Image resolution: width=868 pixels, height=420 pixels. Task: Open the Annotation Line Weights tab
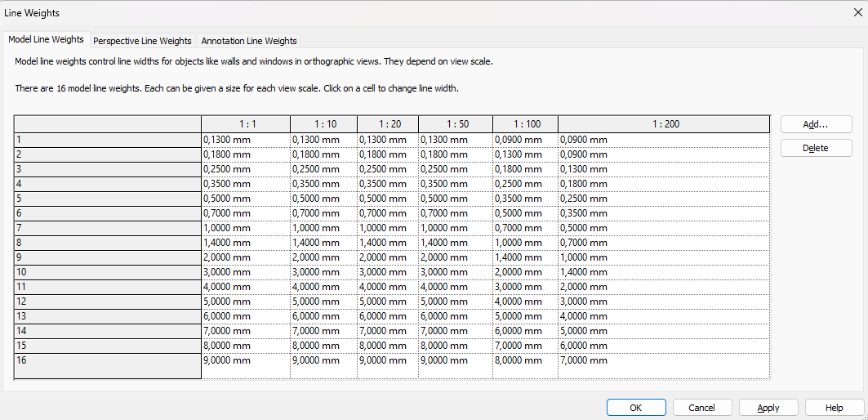tap(249, 41)
